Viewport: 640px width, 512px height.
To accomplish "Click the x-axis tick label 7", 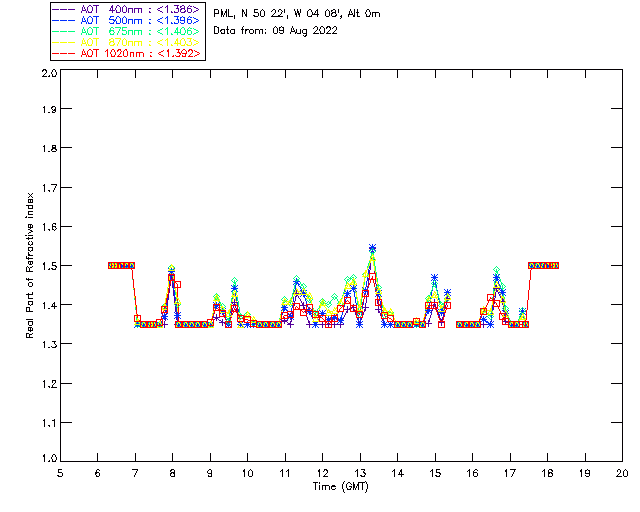I will pyautogui.click(x=135, y=473).
